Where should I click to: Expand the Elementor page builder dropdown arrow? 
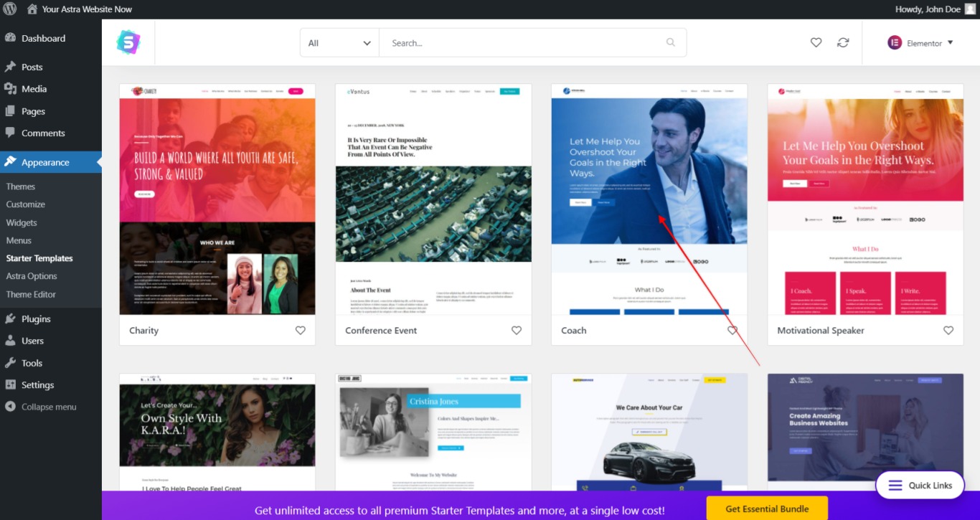pos(951,42)
